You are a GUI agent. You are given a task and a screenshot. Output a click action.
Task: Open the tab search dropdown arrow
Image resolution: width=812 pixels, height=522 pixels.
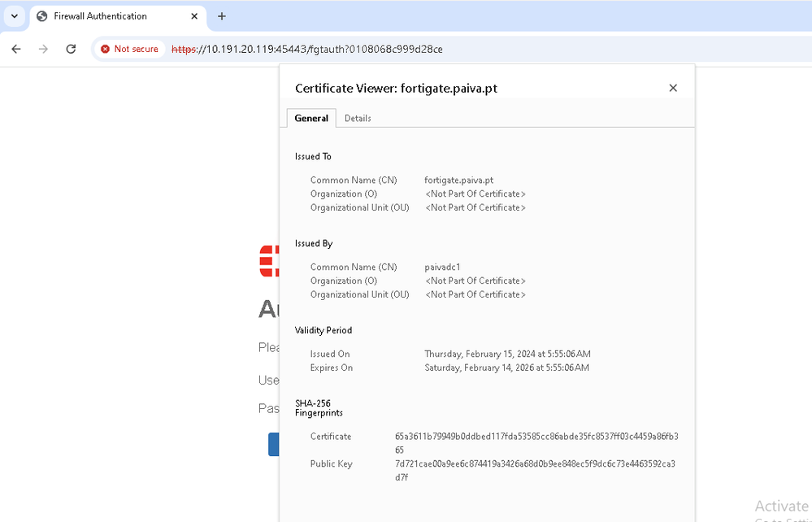pyautogui.click(x=15, y=16)
